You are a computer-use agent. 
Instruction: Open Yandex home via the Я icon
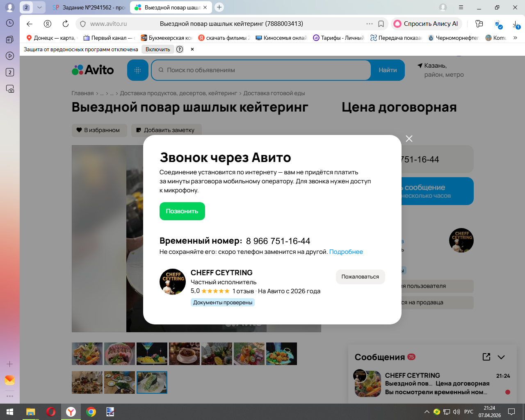48,24
